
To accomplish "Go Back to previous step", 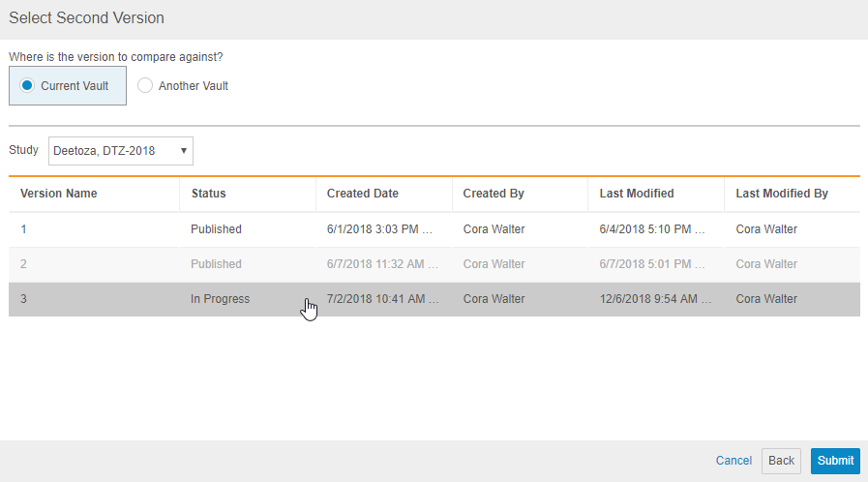I will point(781,461).
